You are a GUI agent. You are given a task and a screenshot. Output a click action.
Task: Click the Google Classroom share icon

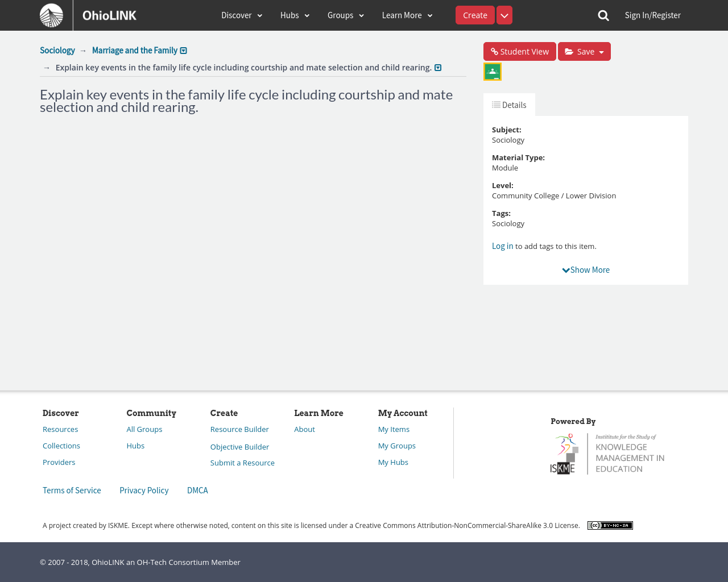pos(493,72)
